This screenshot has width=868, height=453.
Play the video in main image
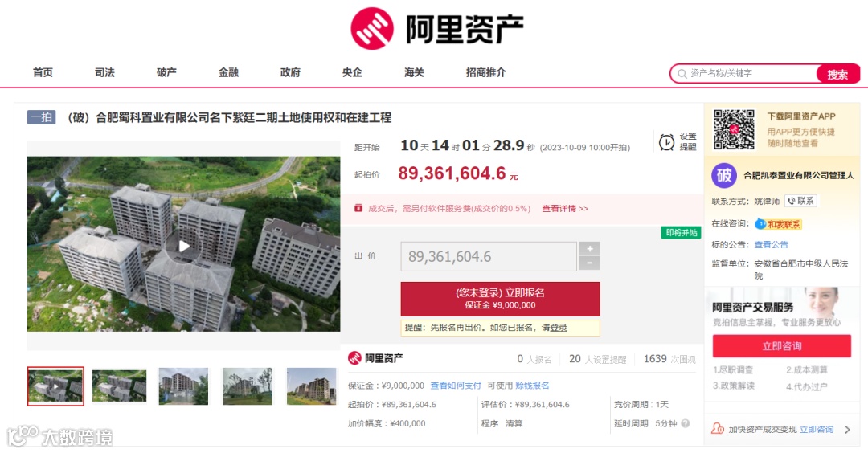pyautogui.click(x=184, y=246)
